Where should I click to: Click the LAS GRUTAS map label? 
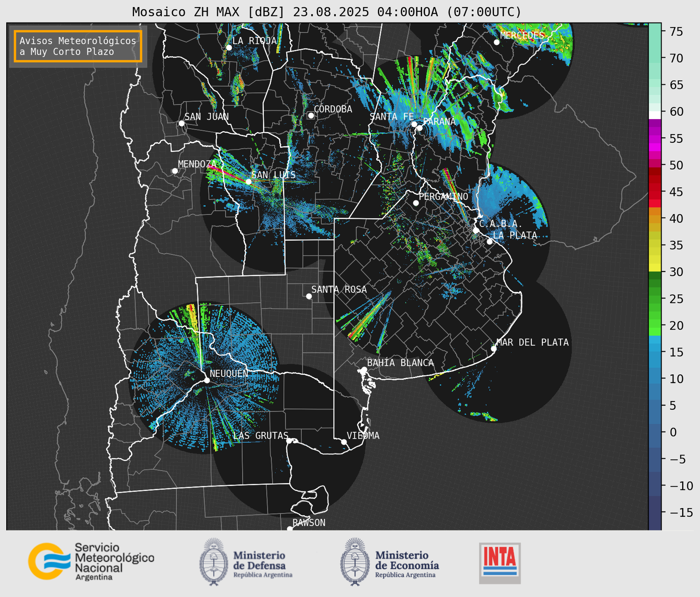point(261,436)
